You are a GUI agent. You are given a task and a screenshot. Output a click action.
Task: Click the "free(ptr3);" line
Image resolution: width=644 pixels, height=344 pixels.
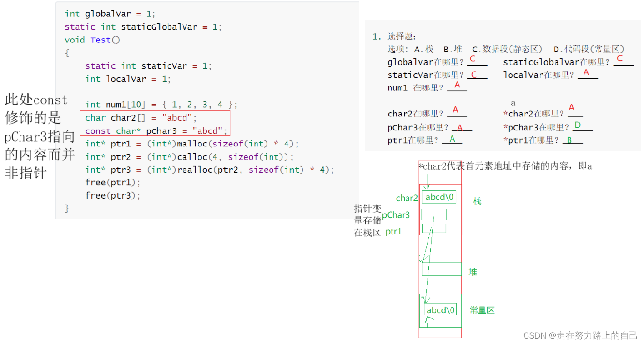[x=113, y=196]
